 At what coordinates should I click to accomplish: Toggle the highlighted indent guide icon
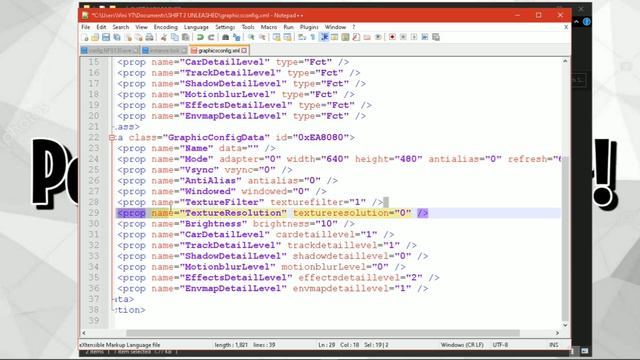pos(324,37)
